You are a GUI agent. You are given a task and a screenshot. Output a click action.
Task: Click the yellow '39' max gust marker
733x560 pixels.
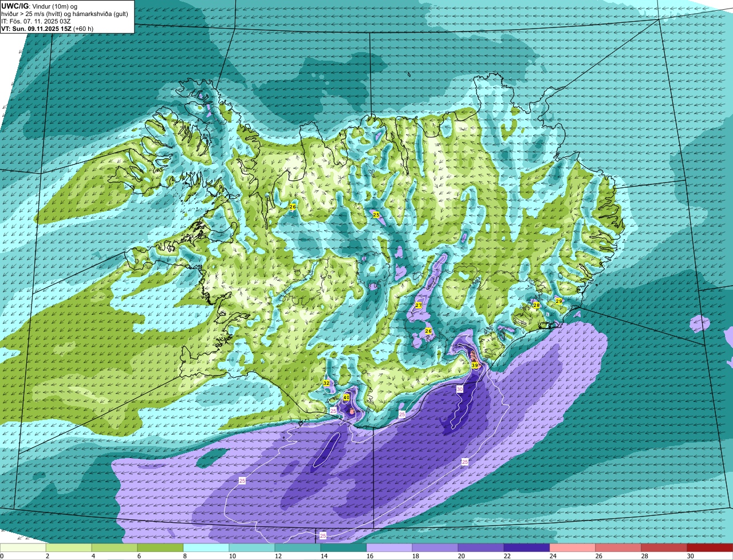[475, 365]
